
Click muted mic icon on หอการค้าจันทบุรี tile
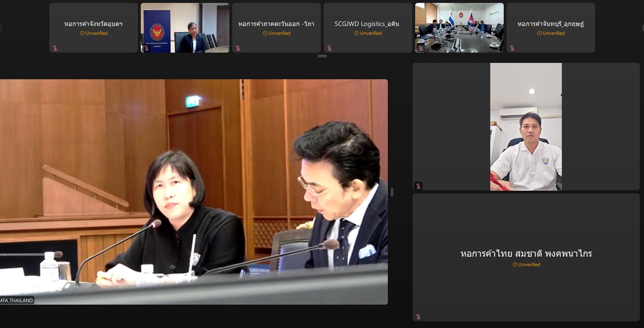[512, 48]
